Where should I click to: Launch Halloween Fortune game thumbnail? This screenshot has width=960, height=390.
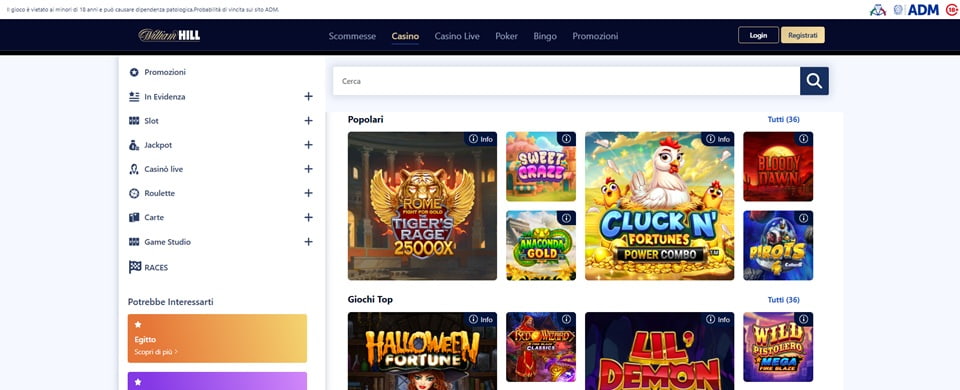pyautogui.click(x=422, y=351)
